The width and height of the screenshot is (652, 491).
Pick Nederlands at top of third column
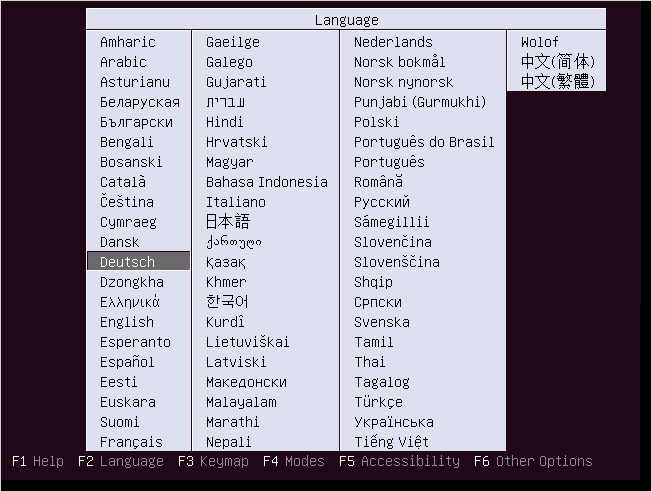coord(393,42)
